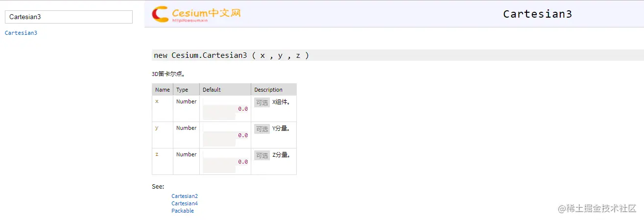Viewport: 644px width, 221px height.
Task: Click the Cesium中文网 logo icon
Action: (160, 14)
